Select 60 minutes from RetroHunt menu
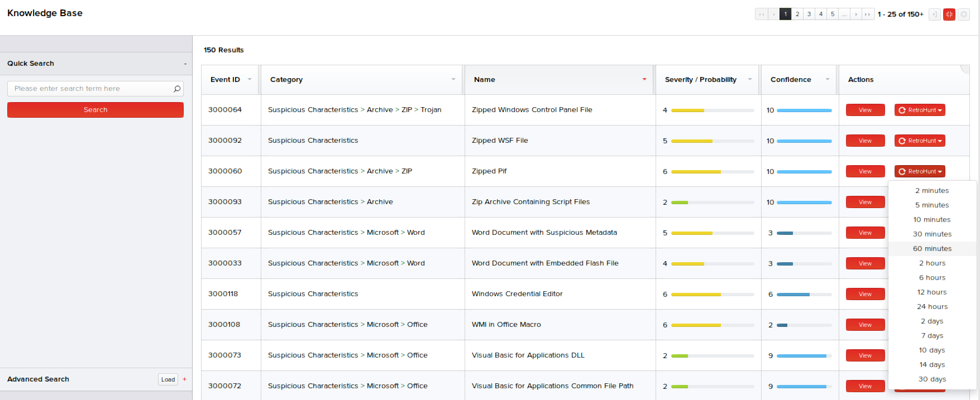 [932, 249]
